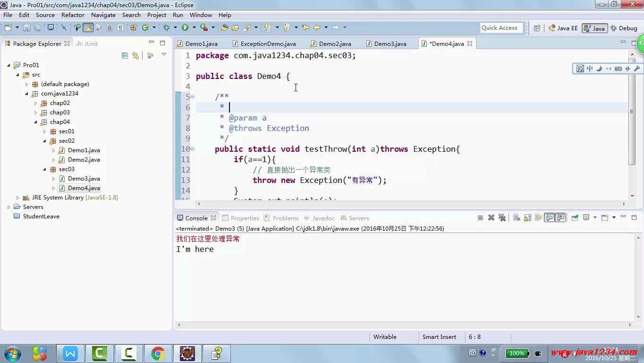
Task: Expand the Servers project node
Action: click(x=8, y=207)
